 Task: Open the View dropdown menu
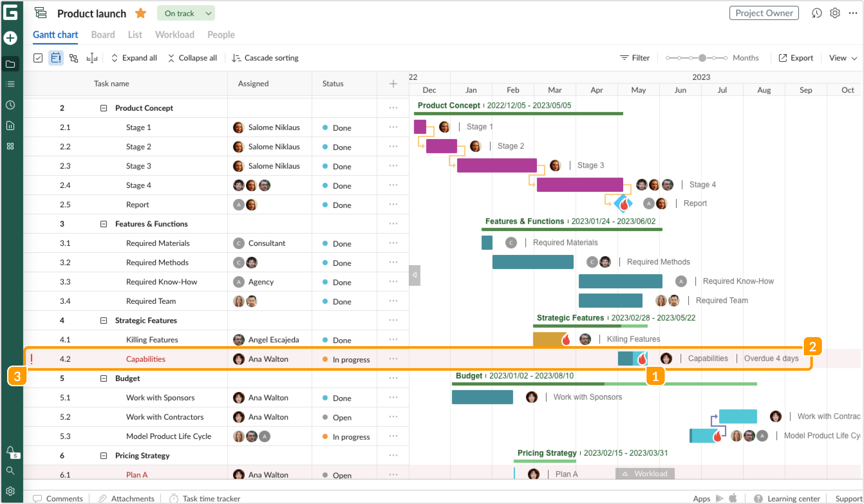(842, 58)
